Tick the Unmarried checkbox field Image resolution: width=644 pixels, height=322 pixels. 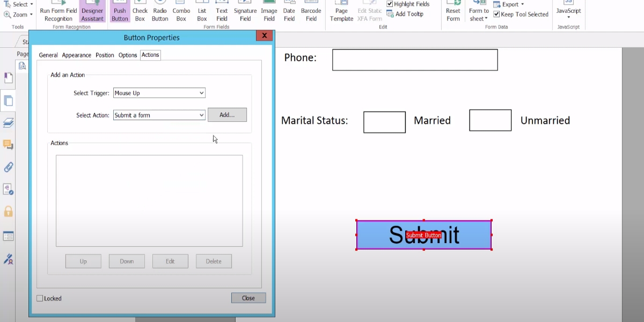click(x=490, y=120)
